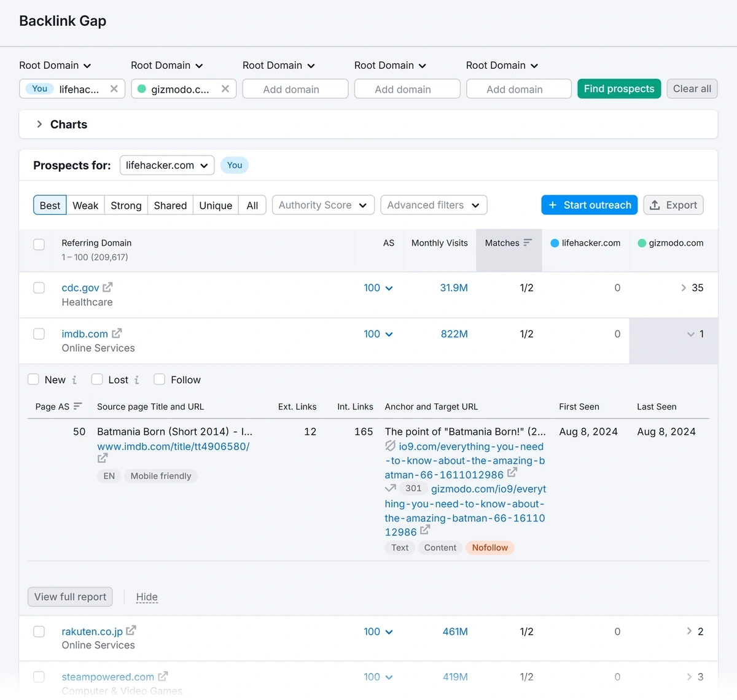Expand AS 100 details for cdc.gov

pos(378,287)
